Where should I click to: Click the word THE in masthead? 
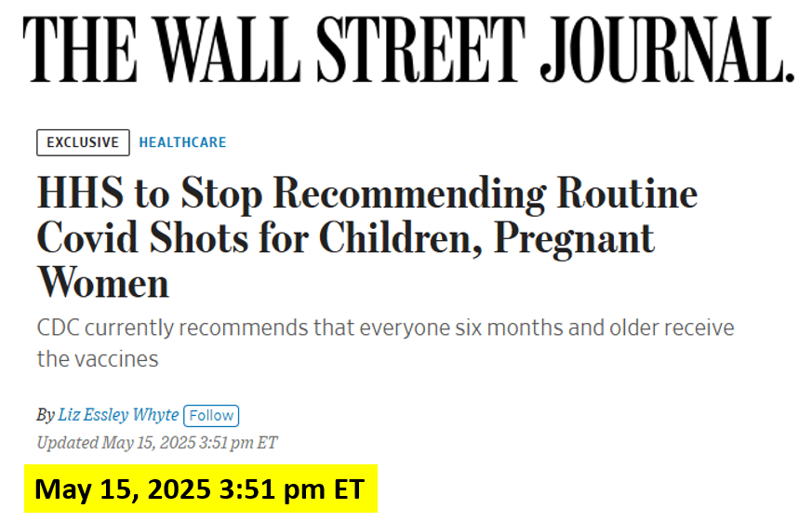pyautogui.click(x=80, y=49)
